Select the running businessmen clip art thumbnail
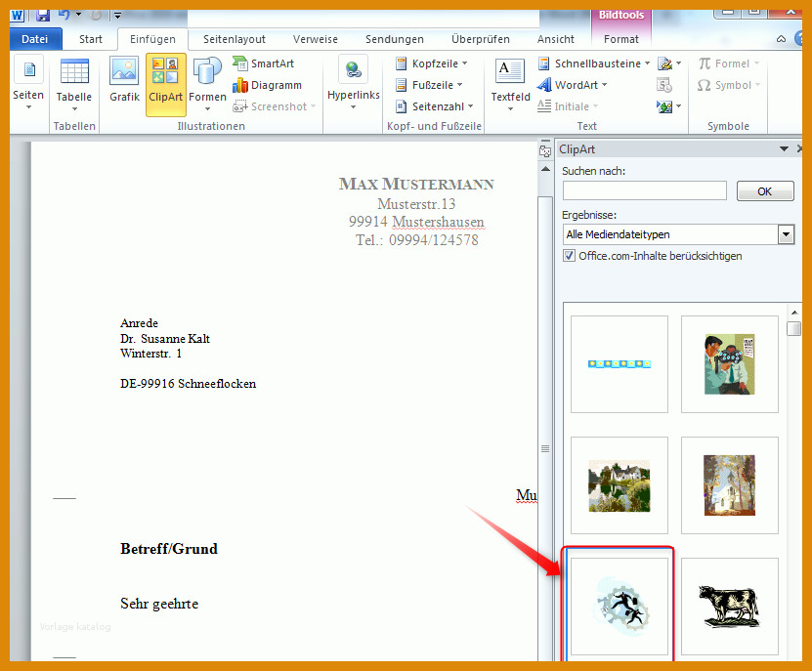Screen dimensions: 812x671 (620, 607)
